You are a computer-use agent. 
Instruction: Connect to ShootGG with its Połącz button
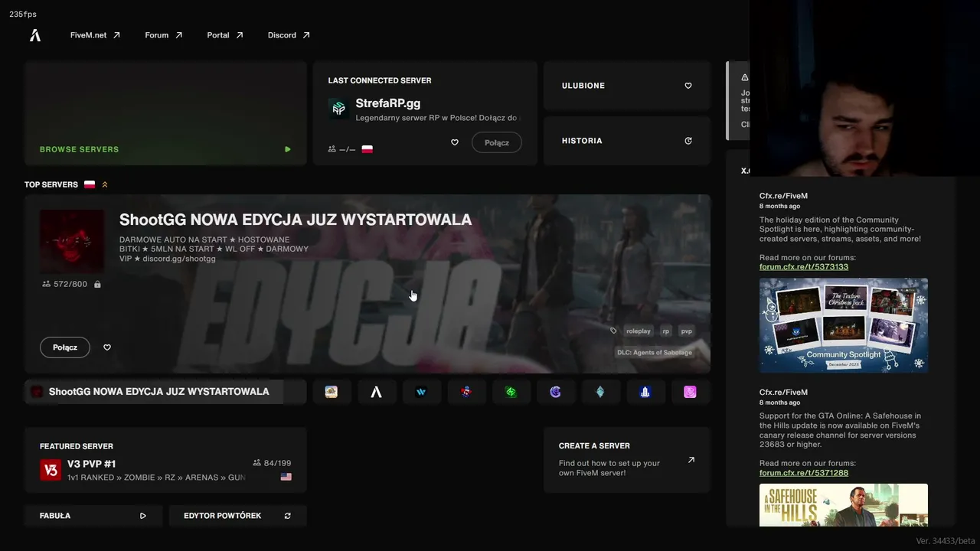pos(65,347)
